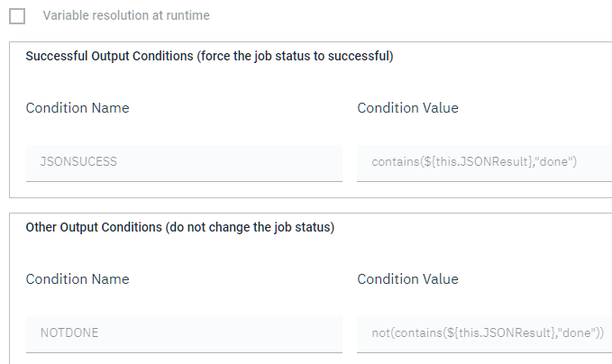
Task: Click the "done" string in NOTDONE condition value
Action: tap(575, 333)
